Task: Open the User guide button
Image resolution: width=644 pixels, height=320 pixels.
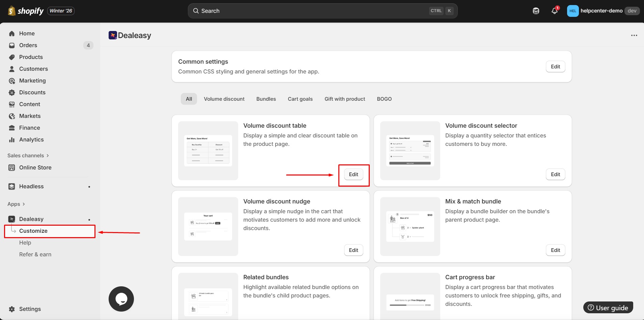Action: [608, 308]
